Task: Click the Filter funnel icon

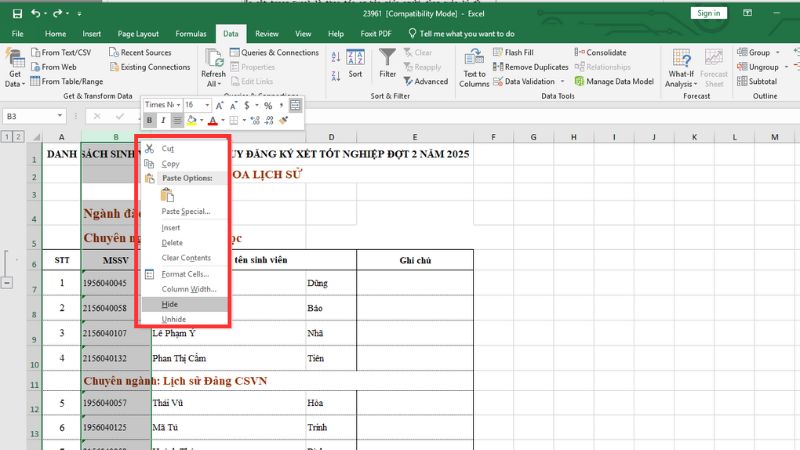Action: click(387, 59)
